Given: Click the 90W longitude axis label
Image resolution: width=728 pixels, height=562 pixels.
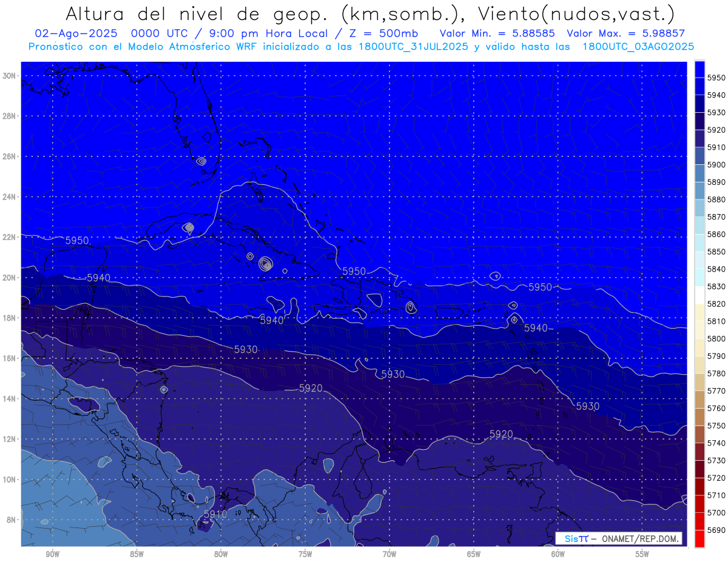Looking at the screenshot, I should click(x=53, y=554).
